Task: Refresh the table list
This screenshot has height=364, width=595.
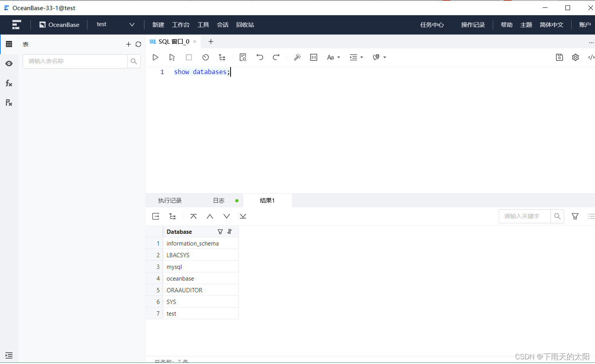Action: pos(138,44)
